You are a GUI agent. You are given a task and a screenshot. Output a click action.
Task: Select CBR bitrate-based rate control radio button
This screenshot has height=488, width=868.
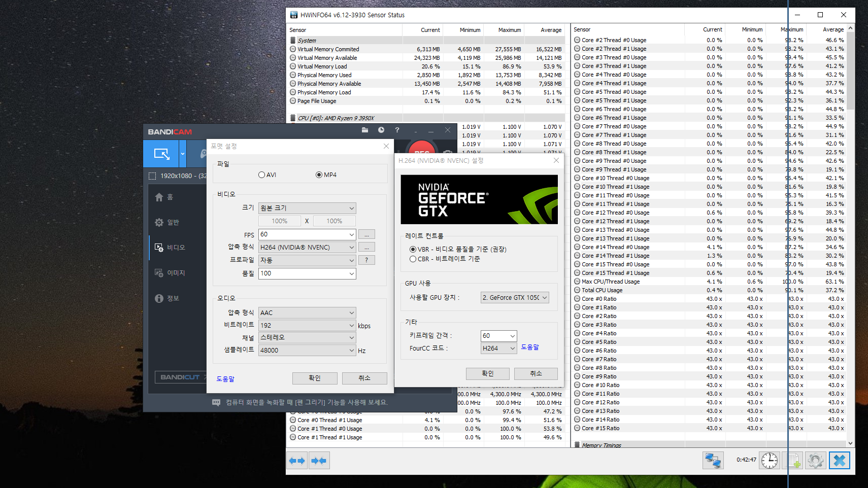(413, 259)
